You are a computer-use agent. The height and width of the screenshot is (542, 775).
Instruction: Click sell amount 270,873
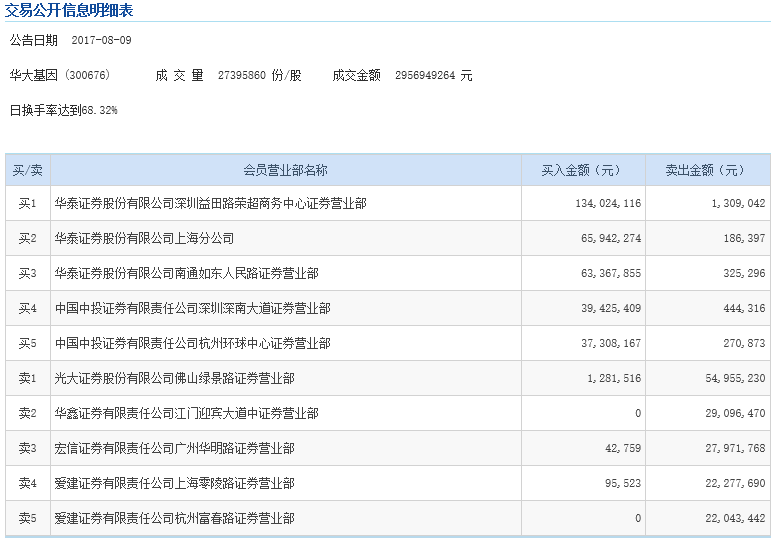(744, 343)
